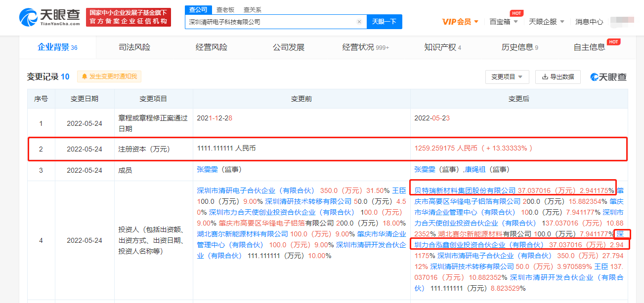Open 消息中心 message center
Viewport: 644px width, 303px height.
coord(590,22)
